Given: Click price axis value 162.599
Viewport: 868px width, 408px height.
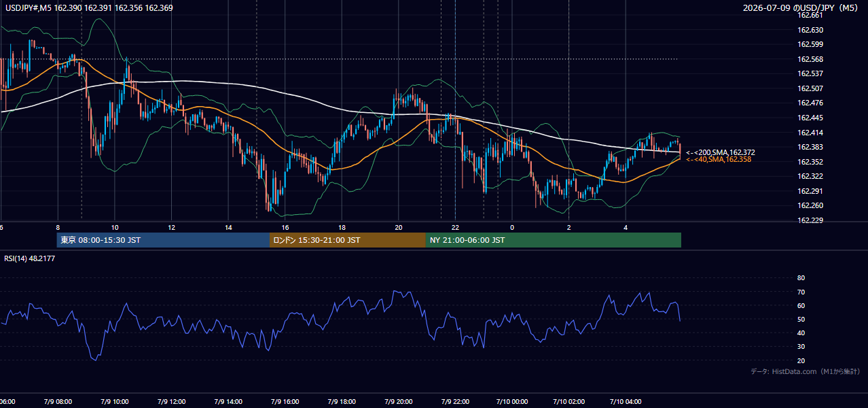Looking at the screenshot, I should 812,44.
